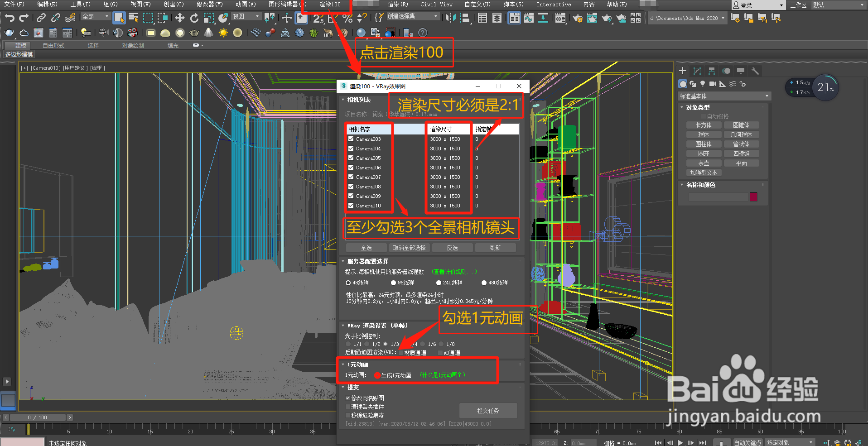The height and width of the screenshot is (446, 868).
Task: Click the 提交任务 submit button
Action: point(488,411)
